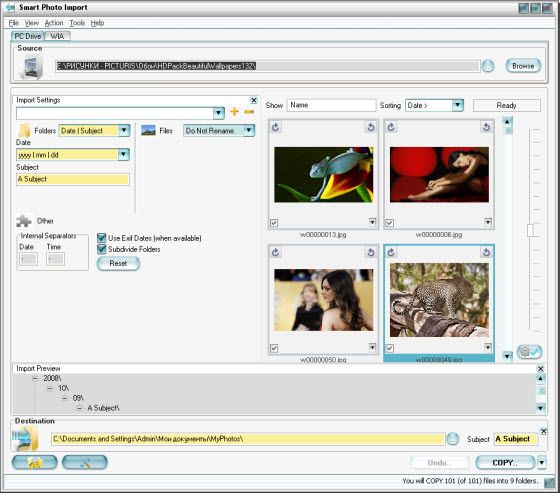Viewport: 560px width, 493px height.
Task: Add import settings preset with plus icon
Action: [234, 111]
